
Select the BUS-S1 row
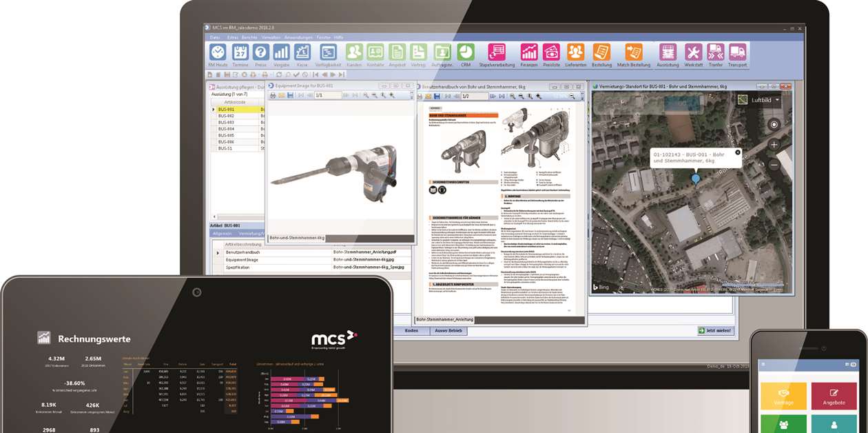(238, 148)
